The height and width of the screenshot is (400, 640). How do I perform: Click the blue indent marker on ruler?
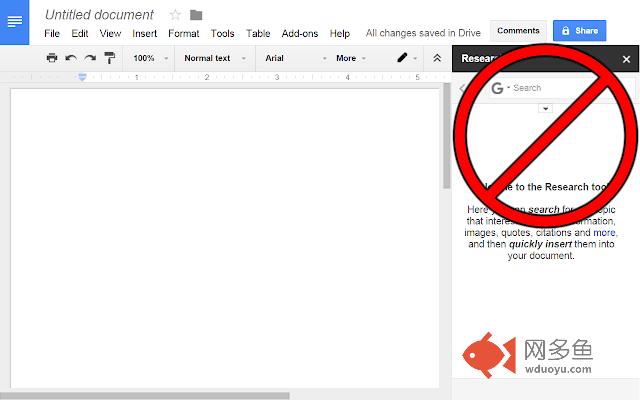pos(82,77)
